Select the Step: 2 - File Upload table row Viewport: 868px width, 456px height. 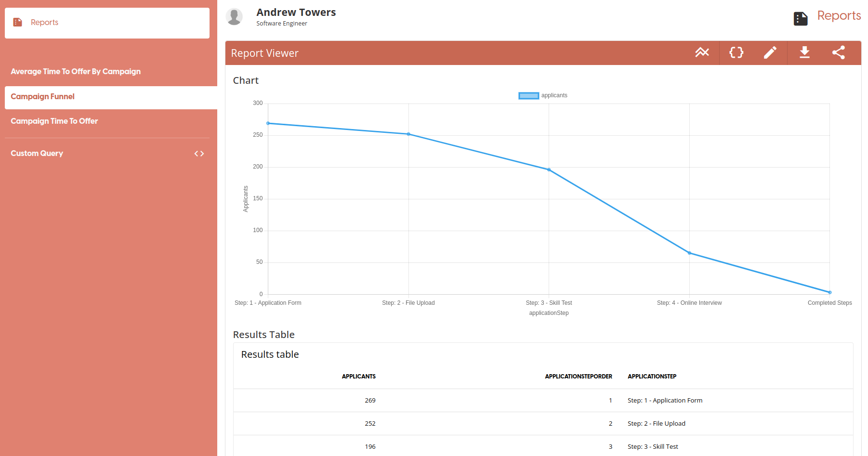click(543, 424)
